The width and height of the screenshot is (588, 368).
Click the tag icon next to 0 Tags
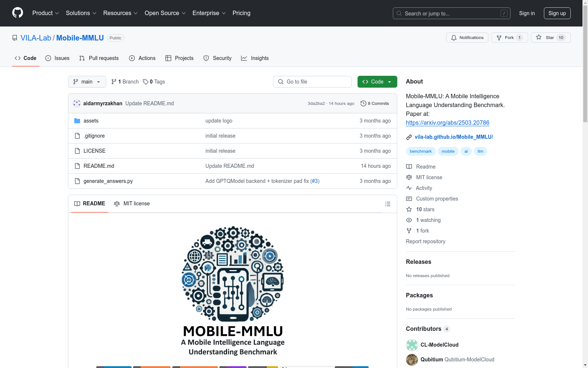[146, 82]
